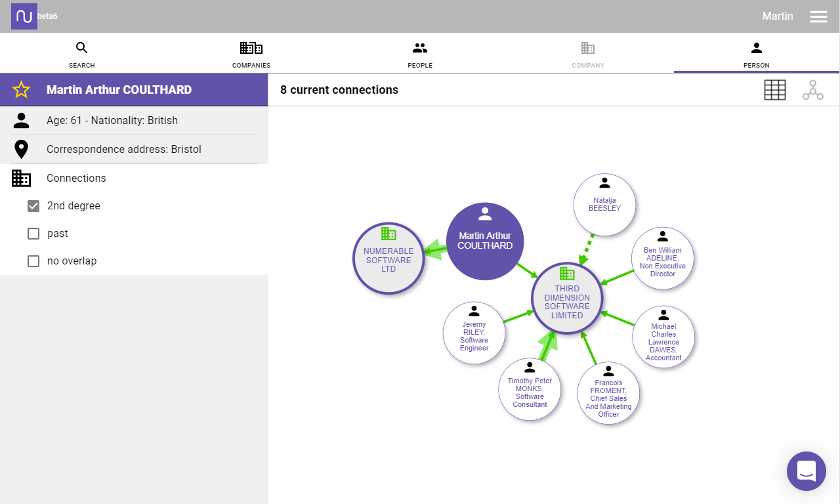Screen dimensions: 840x504
Task: Select the Michael Charles Lawrence DAWES node
Action: click(x=663, y=337)
